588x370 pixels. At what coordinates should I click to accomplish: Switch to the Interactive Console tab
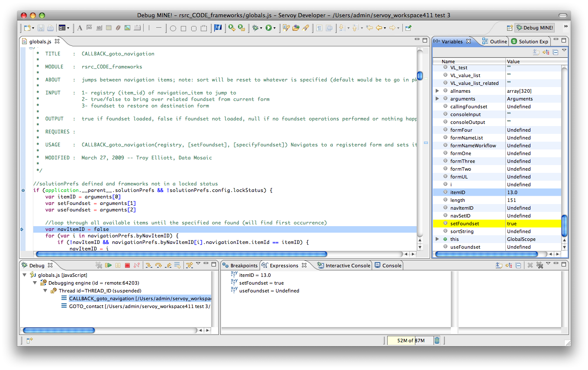pos(344,266)
